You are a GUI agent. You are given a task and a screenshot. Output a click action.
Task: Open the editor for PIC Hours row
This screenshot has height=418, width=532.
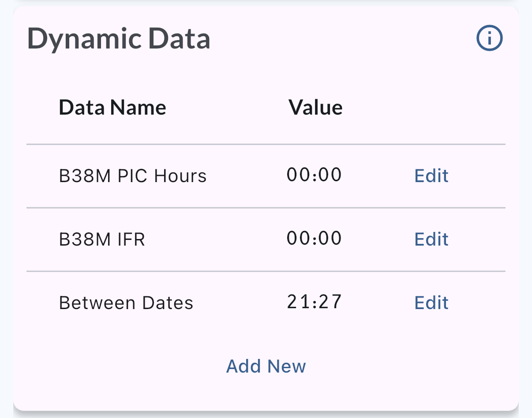(431, 175)
